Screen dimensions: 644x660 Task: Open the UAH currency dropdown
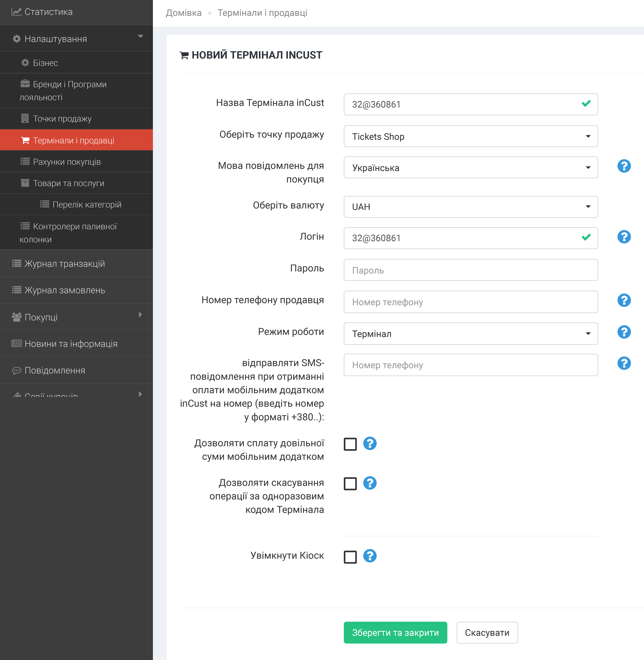471,207
